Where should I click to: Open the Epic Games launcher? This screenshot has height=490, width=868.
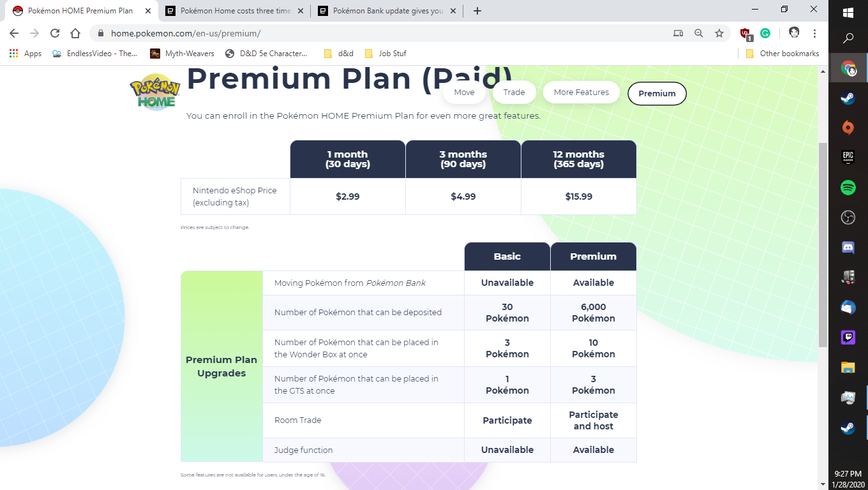point(848,157)
